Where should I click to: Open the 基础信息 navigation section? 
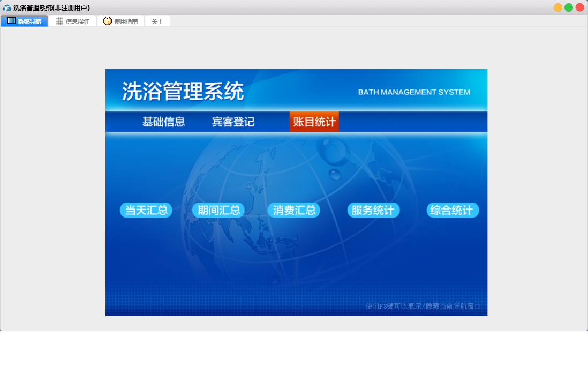point(163,122)
